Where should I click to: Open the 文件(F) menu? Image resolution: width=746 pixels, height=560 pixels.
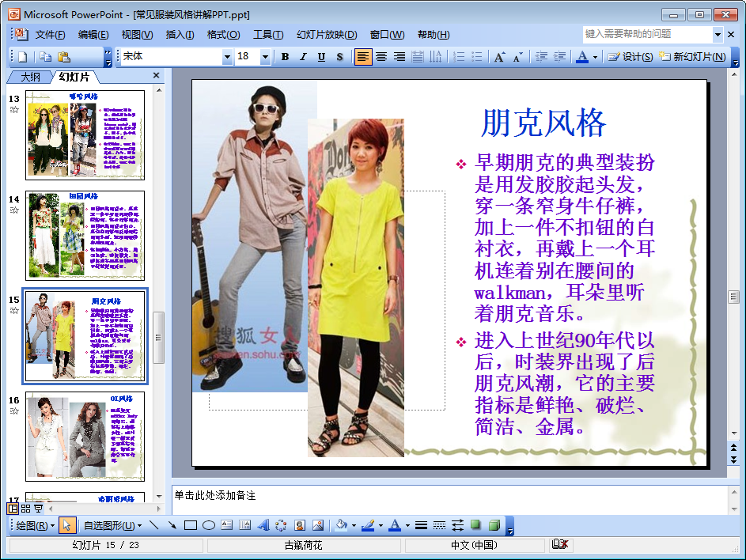pyautogui.click(x=50, y=35)
